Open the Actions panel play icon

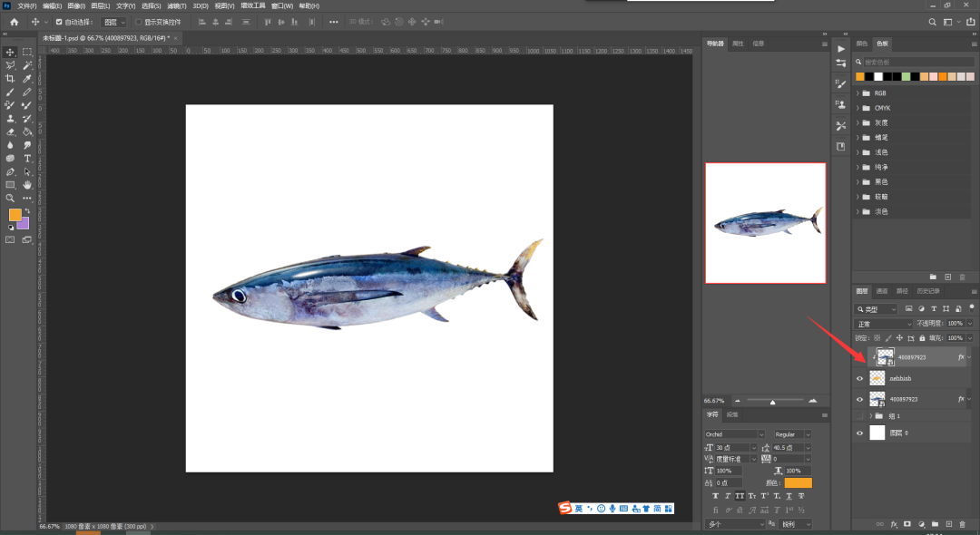[841, 48]
